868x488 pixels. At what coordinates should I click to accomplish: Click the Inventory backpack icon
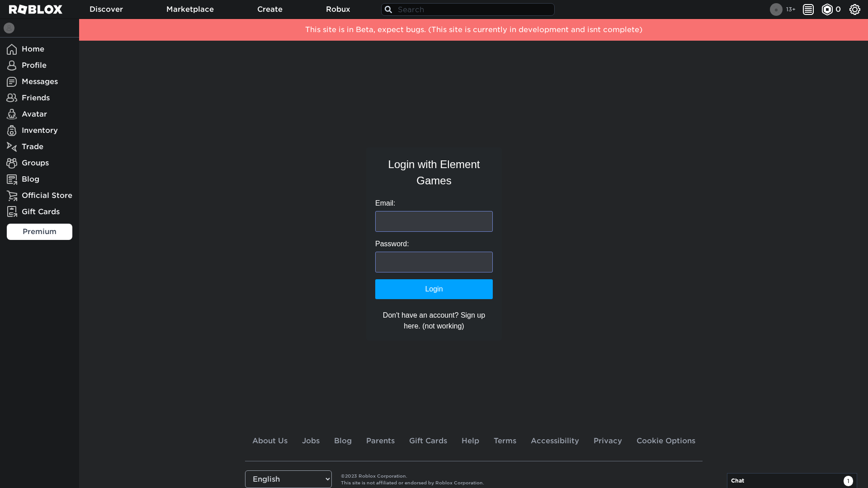click(x=12, y=131)
